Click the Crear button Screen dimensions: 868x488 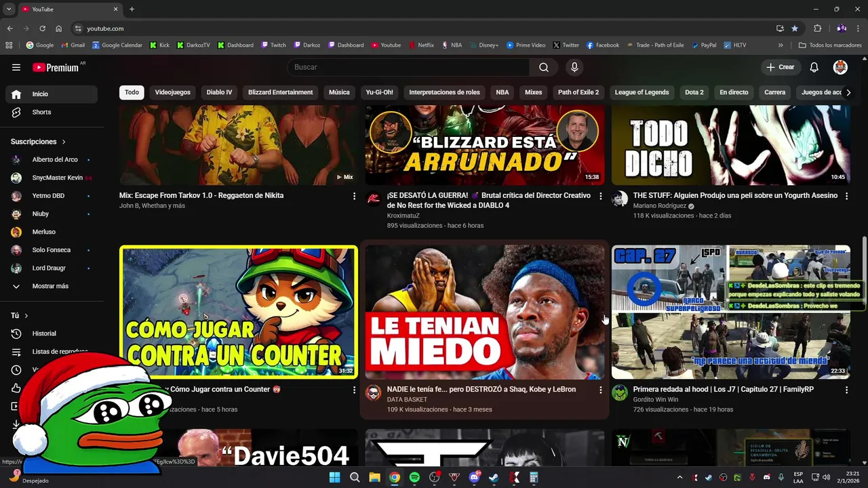tap(780, 67)
